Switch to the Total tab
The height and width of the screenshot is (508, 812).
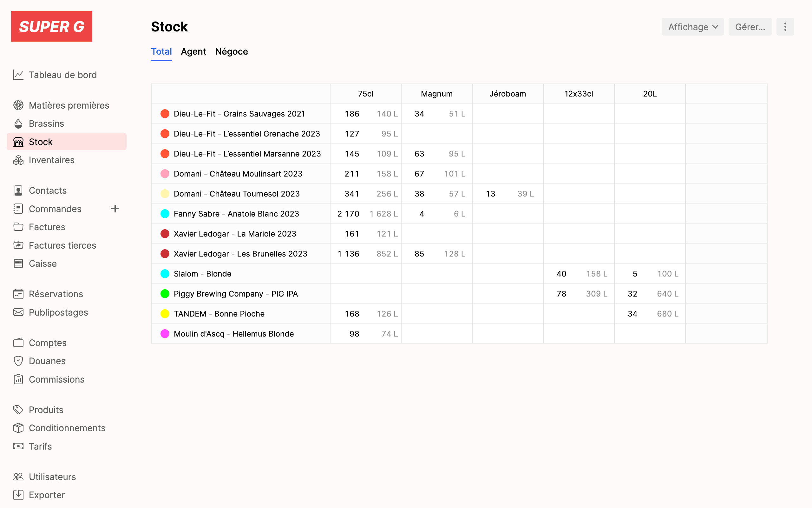(x=161, y=51)
